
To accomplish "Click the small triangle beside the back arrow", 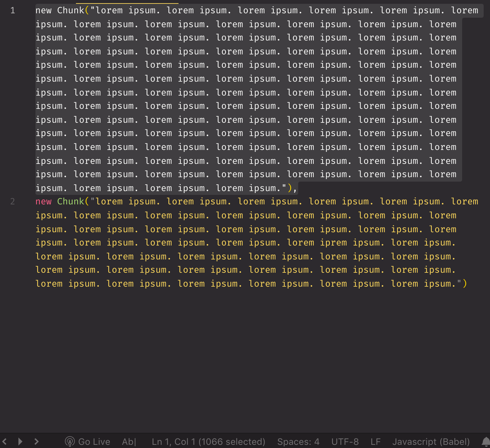I will tap(20, 442).
